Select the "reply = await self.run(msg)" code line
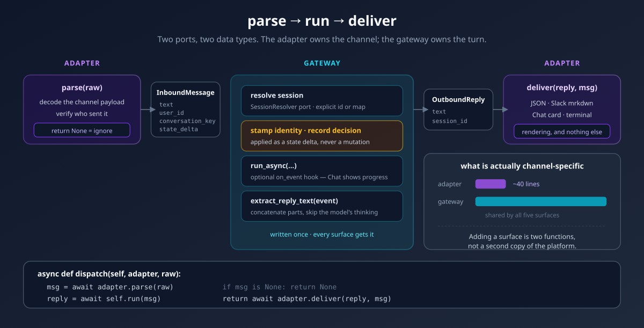Image resolution: width=644 pixels, height=328 pixels. pos(104,298)
